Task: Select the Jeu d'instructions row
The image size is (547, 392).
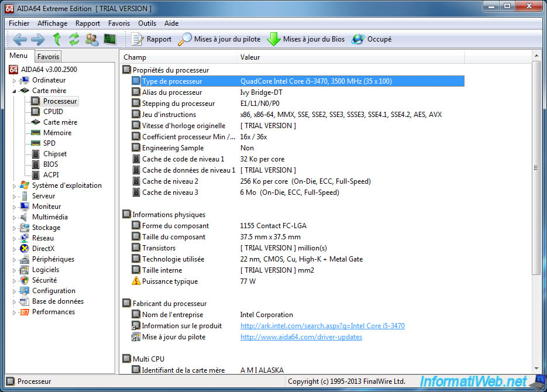Action: (298, 115)
